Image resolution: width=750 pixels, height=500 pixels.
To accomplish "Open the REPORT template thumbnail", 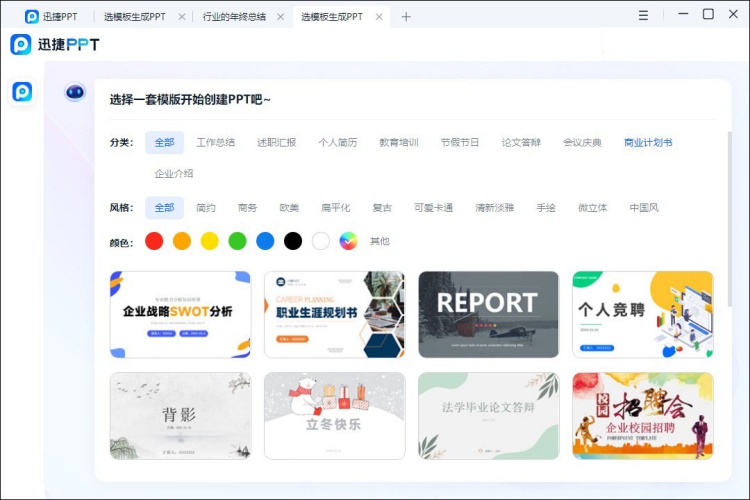I will coord(488,314).
